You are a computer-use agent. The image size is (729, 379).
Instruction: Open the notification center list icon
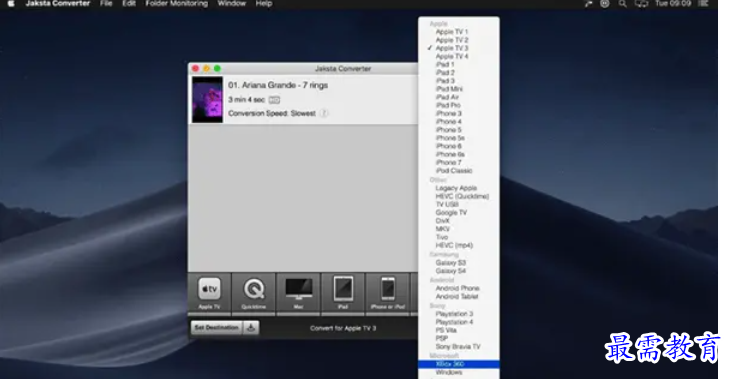point(704,3)
